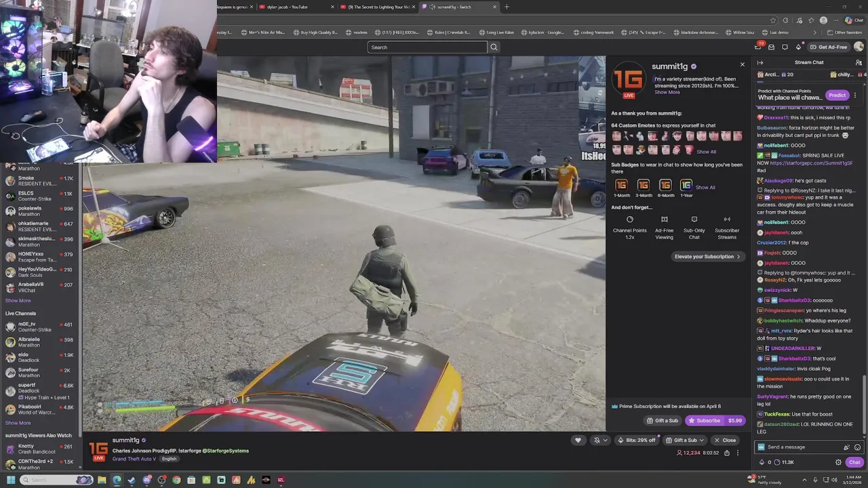This screenshot has width=868, height=488.
Task: Open Twitch notifications inbox with badge
Action: pos(758,46)
